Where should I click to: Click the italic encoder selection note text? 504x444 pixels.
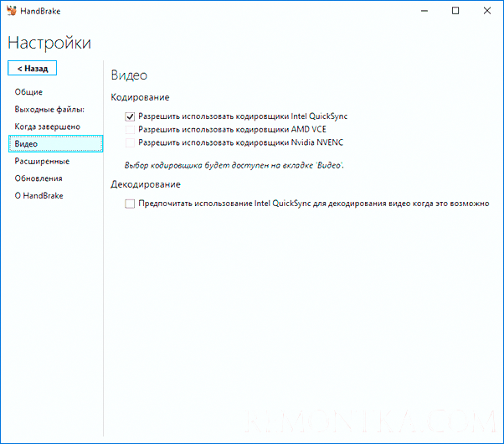pos(234,165)
